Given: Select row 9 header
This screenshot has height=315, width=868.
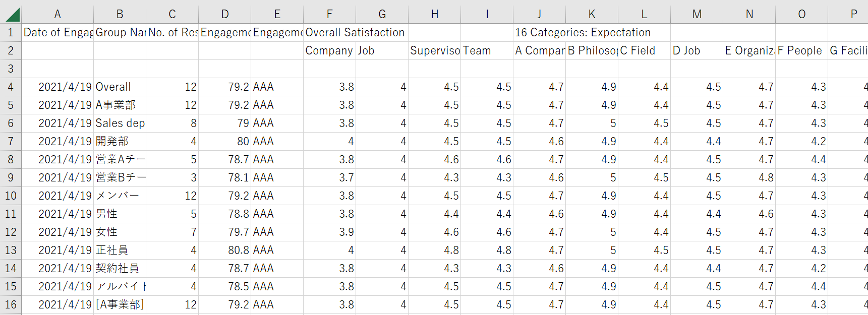Looking at the screenshot, I should [x=11, y=178].
